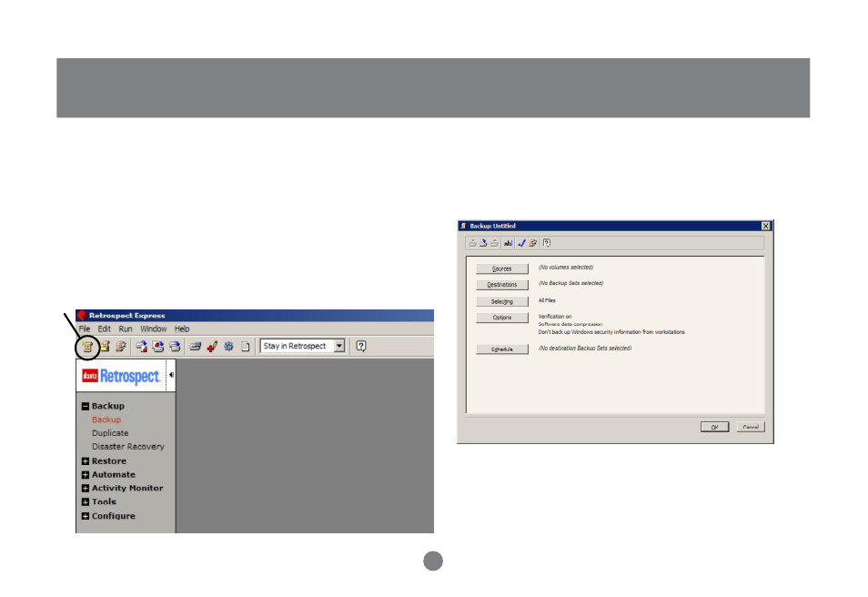Image resolution: width=868 pixels, height=597 pixels.
Task: Click the first drive-with-arrow icon in Retrospect toolbar
Action: tap(142, 347)
